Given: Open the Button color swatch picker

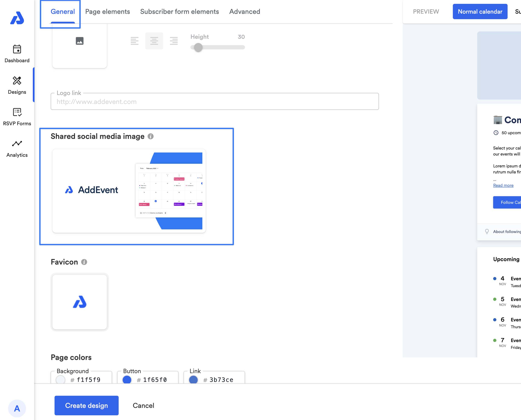Looking at the screenshot, I should [127, 380].
